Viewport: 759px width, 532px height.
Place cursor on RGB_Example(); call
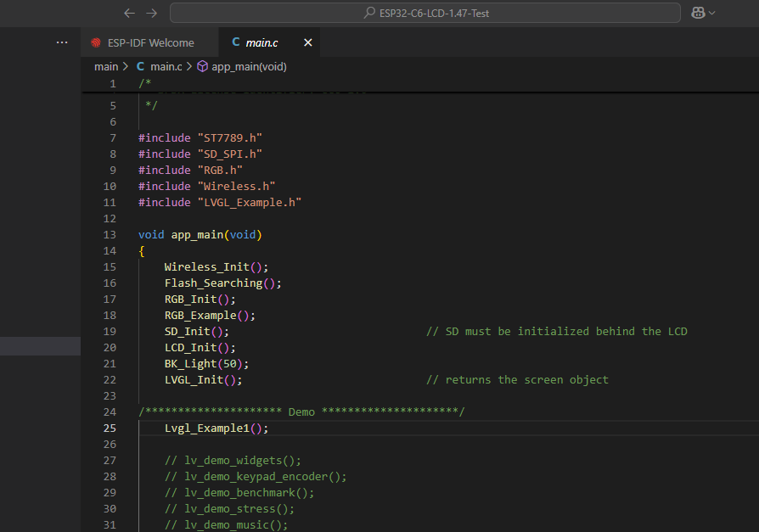click(x=210, y=316)
